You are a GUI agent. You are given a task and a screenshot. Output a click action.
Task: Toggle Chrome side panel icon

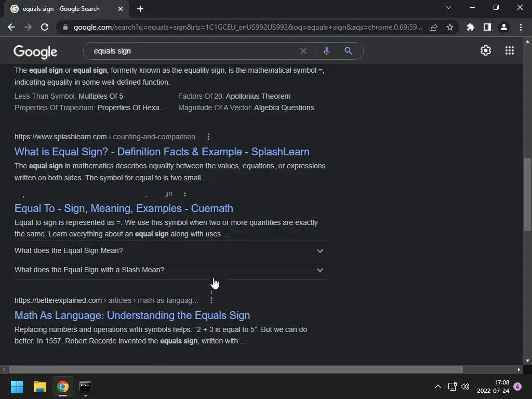(x=487, y=27)
